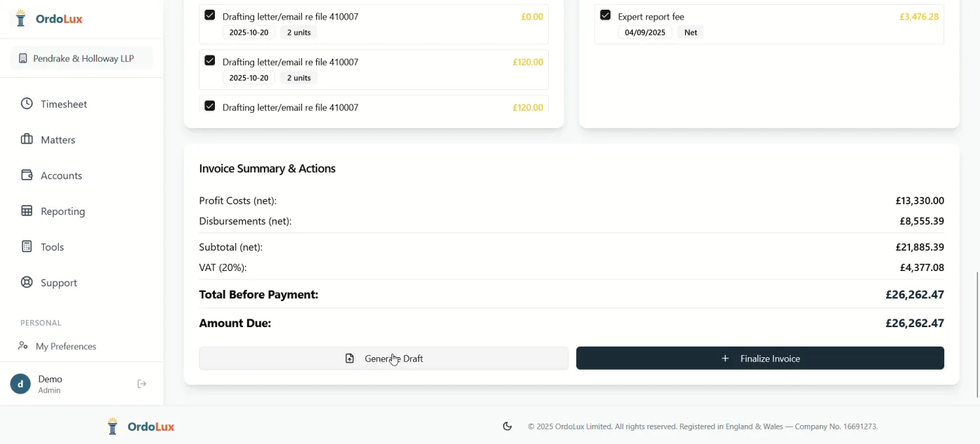The image size is (980, 444).
Task: Click the Support help icon
Action: point(26,282)
